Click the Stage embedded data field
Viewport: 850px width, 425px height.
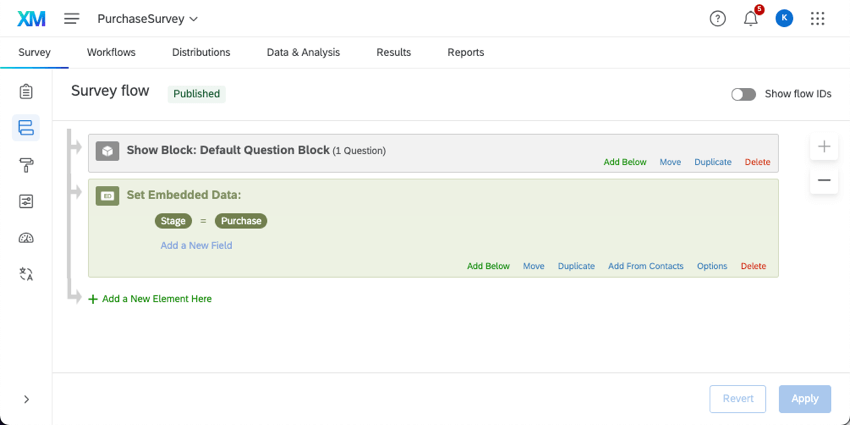[x=173, y=221]
